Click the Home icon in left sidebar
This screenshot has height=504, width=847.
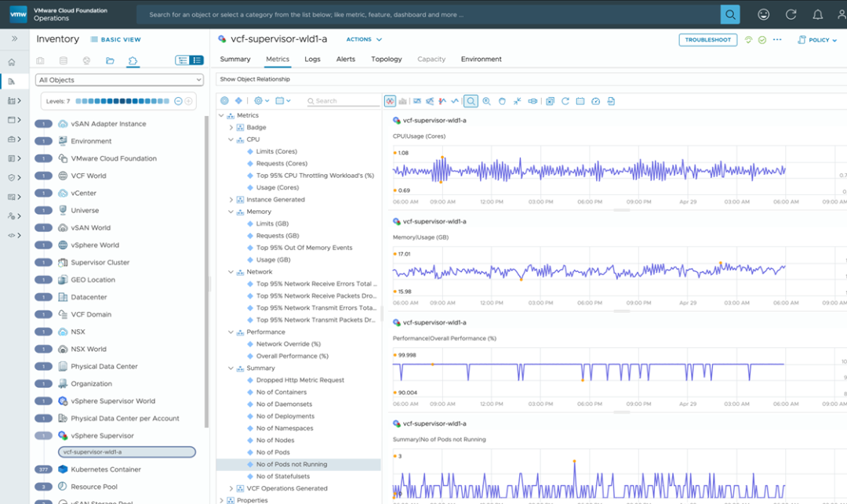click(x=12, y=62)
